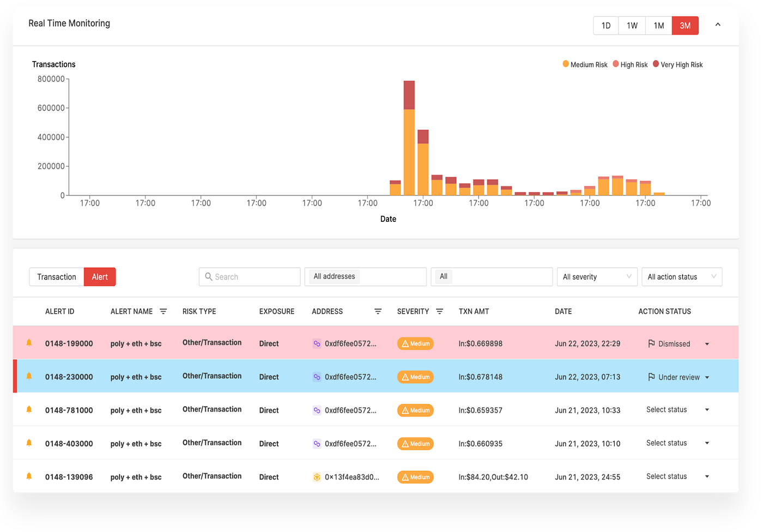Click the Medium severity badge on alert 0148-230000
This screenshot has width=763, height=532.
[415, 377]
